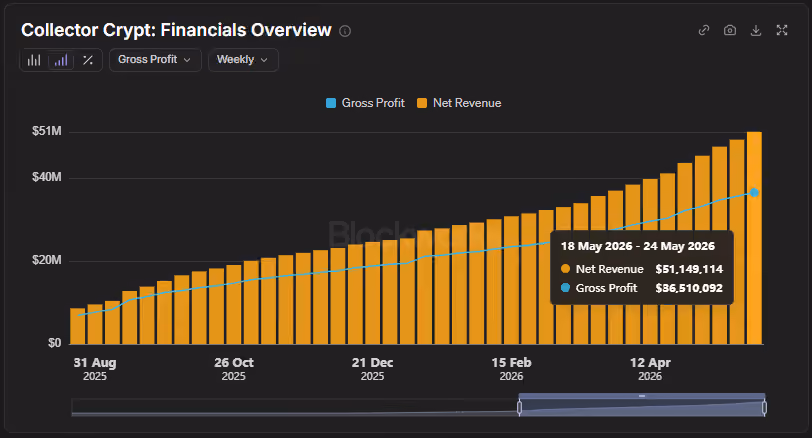This screenshot has height=438, width=812.
Task: Click the 'Collector Crypt: Financials Overview' title
Action: point(176,30)
